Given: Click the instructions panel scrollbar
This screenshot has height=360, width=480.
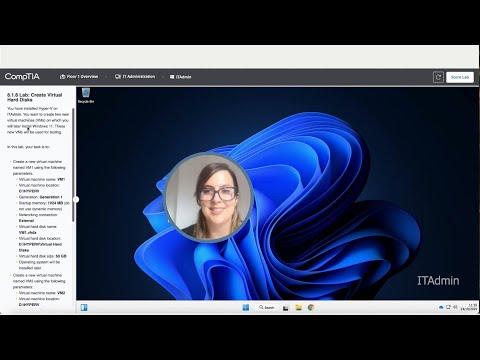Looking at the screenshot, I should (73, 165).
